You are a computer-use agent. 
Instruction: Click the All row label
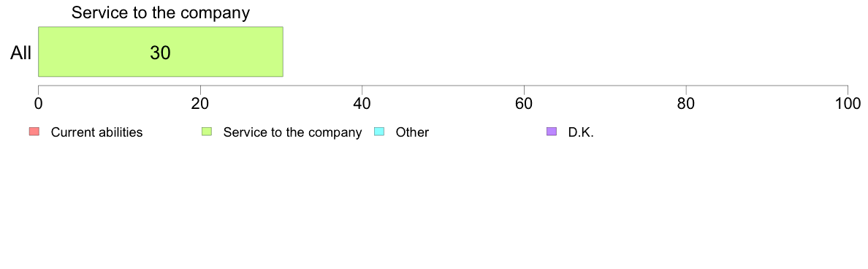coord(20,53)
